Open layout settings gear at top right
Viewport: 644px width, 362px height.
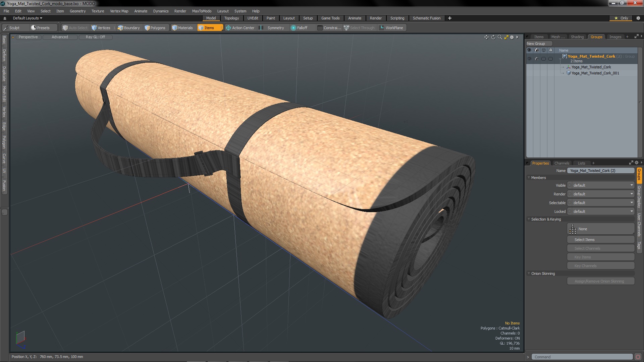pyautogui.click(x=638, y=18)
